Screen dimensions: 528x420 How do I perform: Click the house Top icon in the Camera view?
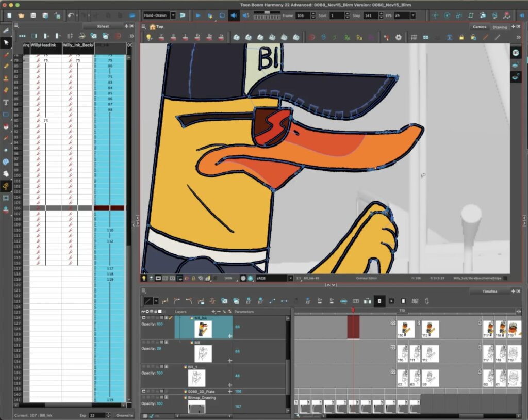coord(153,27)
